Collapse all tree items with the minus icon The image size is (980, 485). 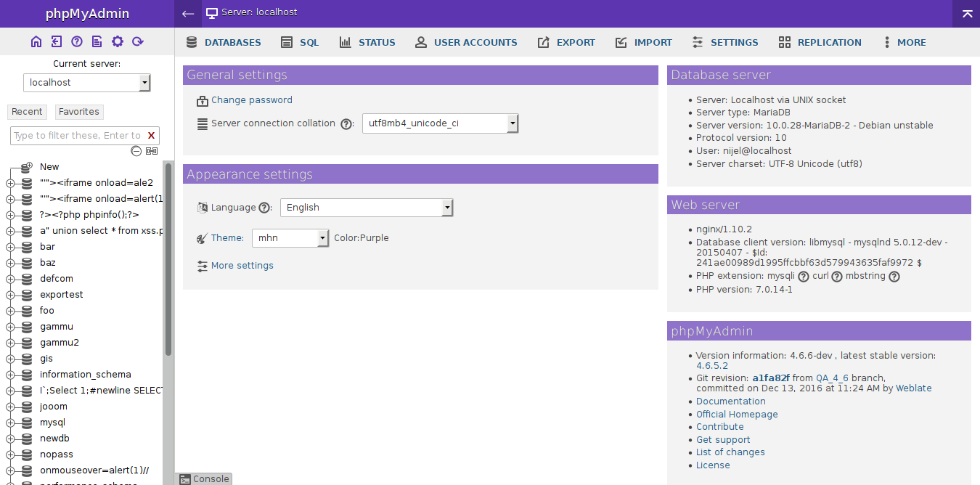click(x=136, y=151)
